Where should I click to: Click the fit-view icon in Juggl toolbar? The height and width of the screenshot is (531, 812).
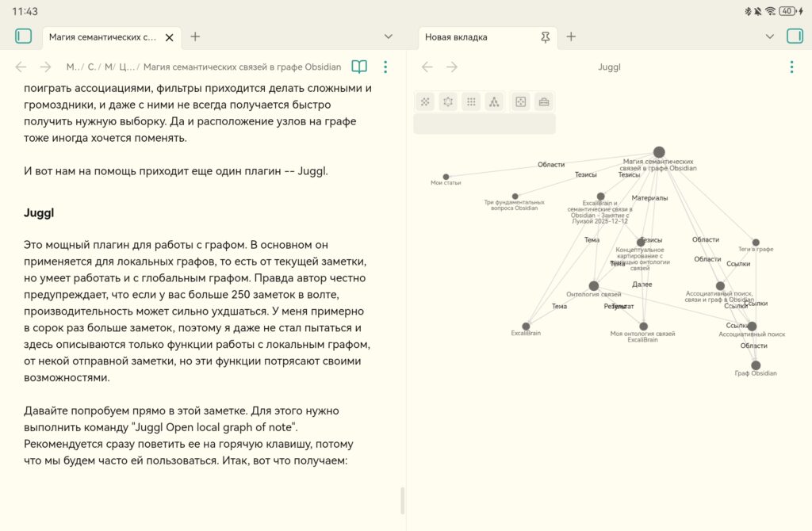point(520,101)
